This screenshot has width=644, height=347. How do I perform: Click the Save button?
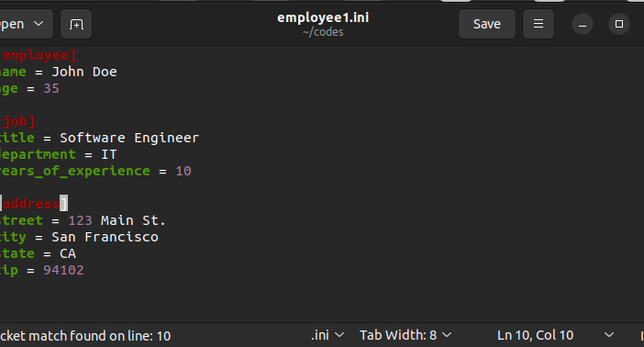coord(487,24)
